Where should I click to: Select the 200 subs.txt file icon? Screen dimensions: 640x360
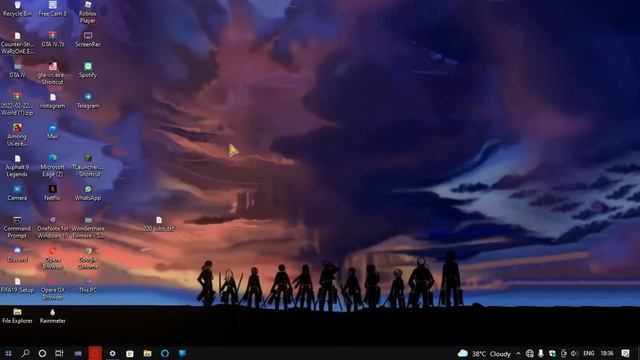159,224
